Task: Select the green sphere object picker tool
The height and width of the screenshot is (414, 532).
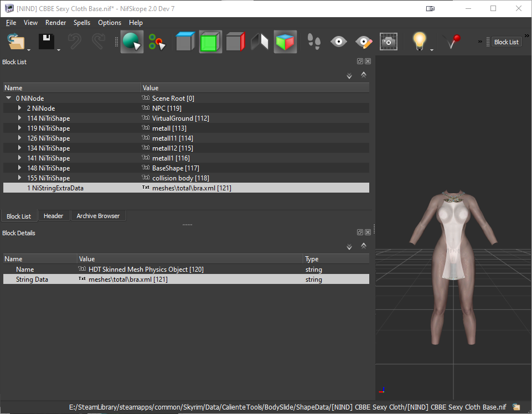Action: [132, 42]
